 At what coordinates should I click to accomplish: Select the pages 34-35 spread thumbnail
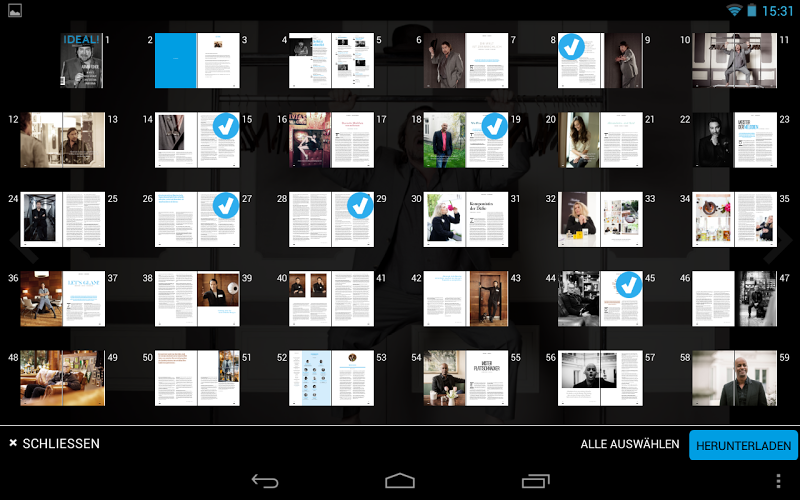734,219
